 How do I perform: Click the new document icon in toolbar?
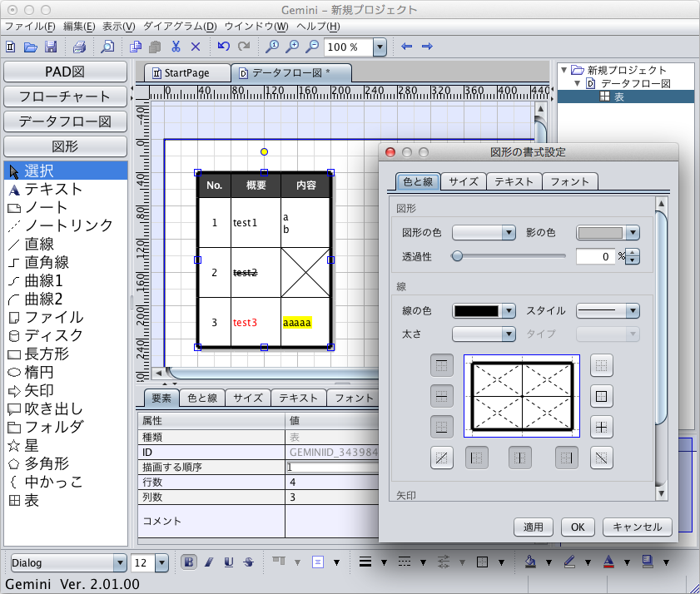(11, 47)
